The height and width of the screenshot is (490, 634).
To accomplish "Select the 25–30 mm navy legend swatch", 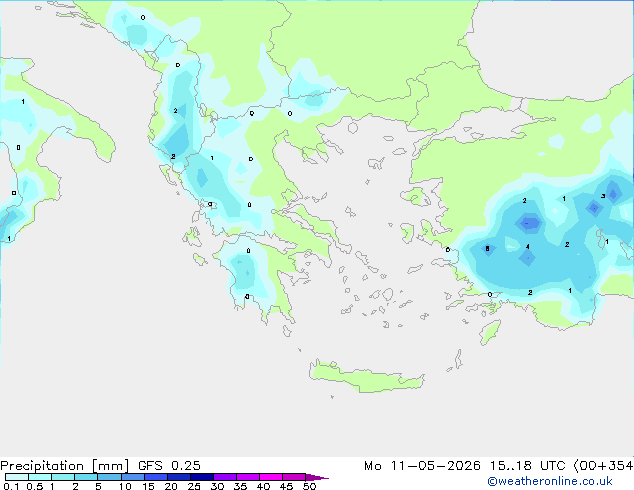I will pyautogui.click(x=202, y=477).
